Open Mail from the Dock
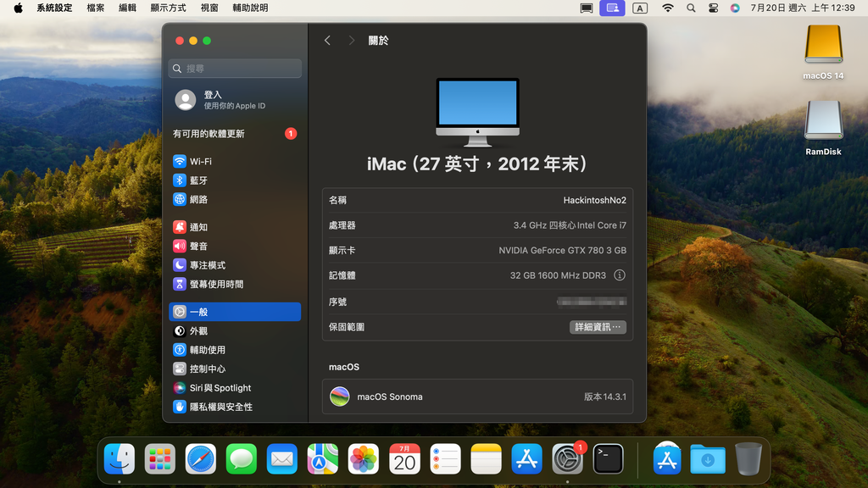Screen dimensions: 868x488 (281, 459)
